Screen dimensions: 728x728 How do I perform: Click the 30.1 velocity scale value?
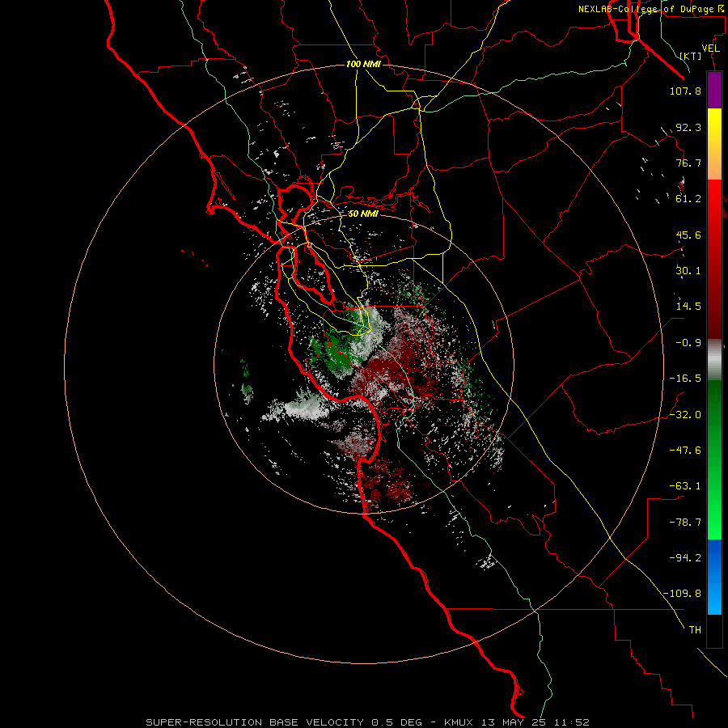point(688,271)
